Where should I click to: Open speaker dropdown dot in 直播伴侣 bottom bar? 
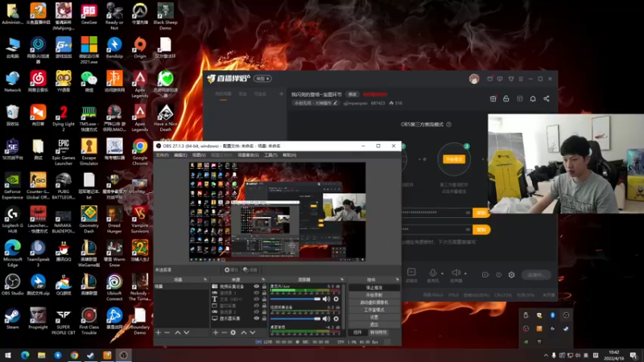(466, 274)
